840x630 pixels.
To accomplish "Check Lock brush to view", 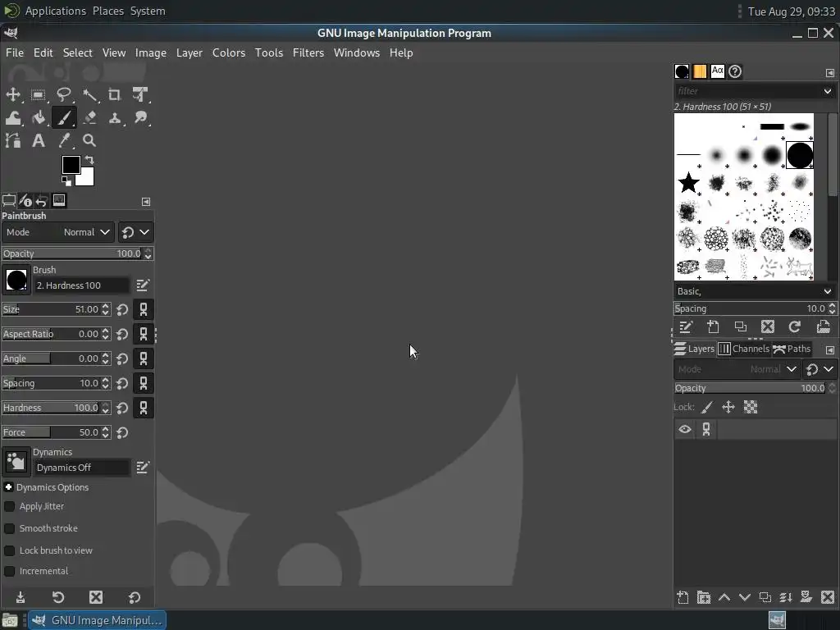I will coord(9,550).
